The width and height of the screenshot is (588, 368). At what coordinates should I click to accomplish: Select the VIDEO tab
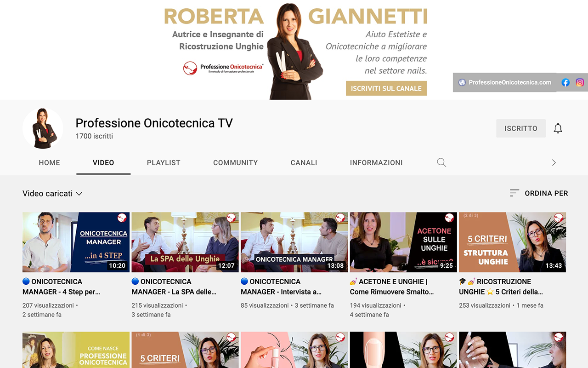coord(103,162)
